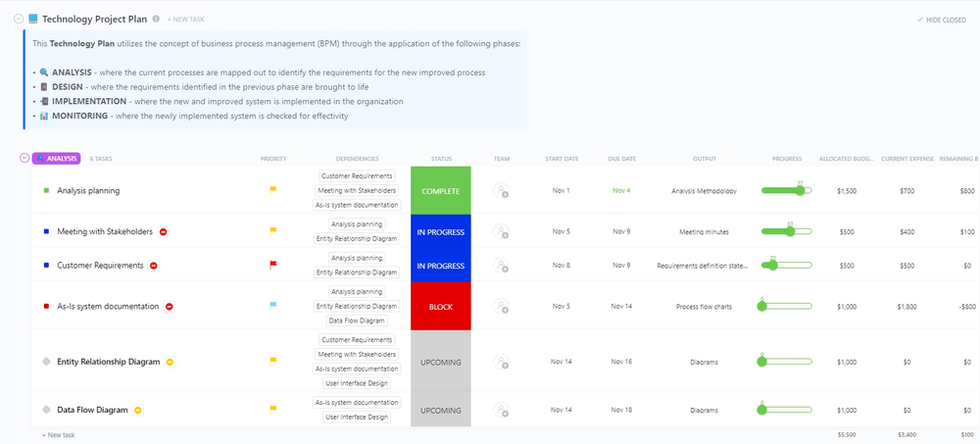Click assignee avatar icon for Analysis planning row
The height and width of the screenshot is (444, 980).
502,191
